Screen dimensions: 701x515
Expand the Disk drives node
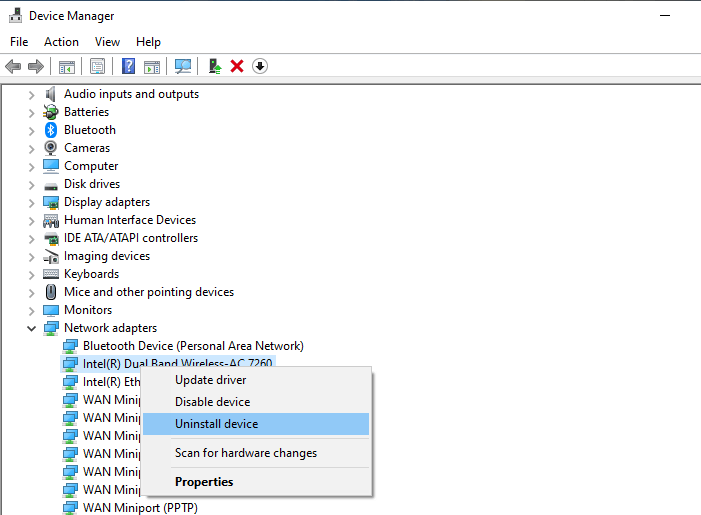pos(31,185)
